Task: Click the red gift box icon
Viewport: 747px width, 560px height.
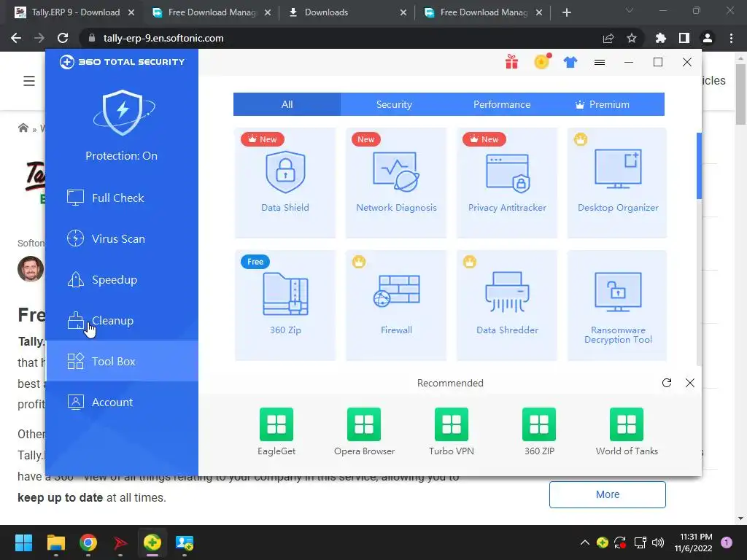Action: [x=511, y=62]
